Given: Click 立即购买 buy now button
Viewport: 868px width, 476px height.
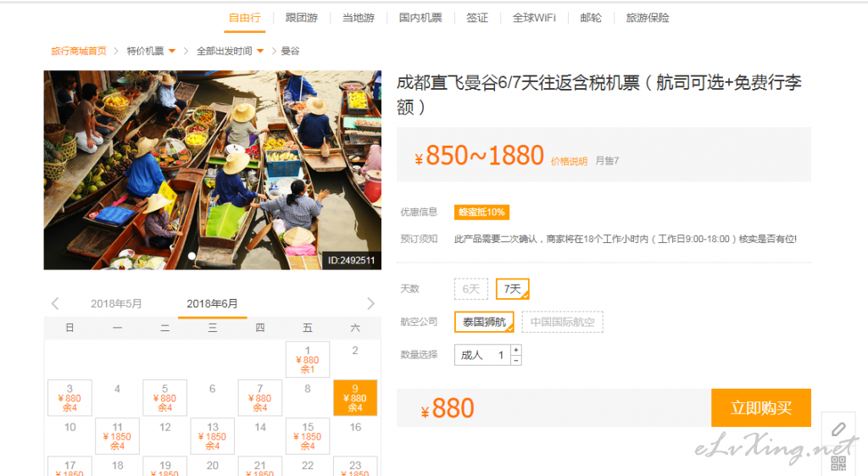Looking at the screenshot, I should (761, 408).
